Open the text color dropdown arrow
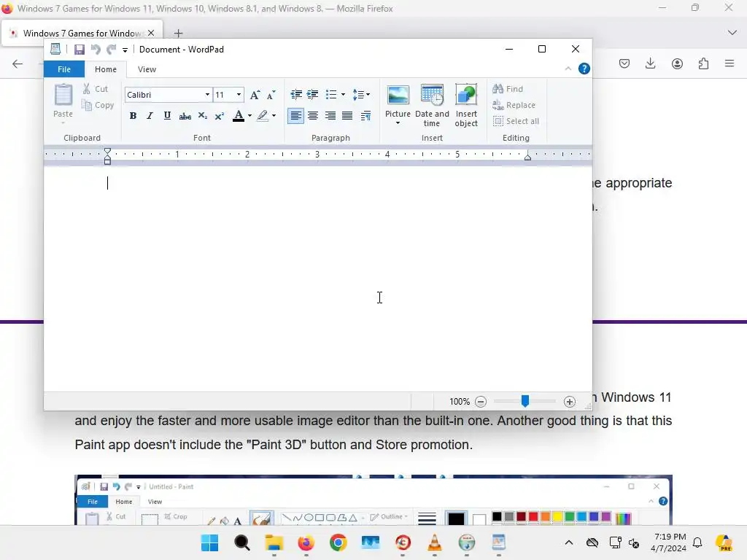 (x=249, y=116)
